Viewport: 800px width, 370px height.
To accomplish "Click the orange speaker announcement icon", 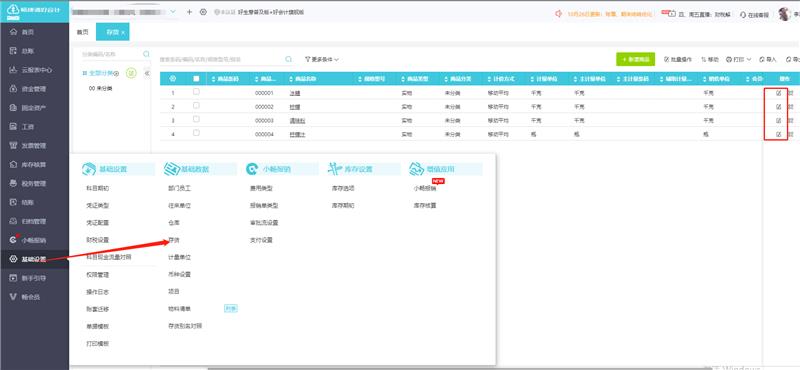I will 559,14.
